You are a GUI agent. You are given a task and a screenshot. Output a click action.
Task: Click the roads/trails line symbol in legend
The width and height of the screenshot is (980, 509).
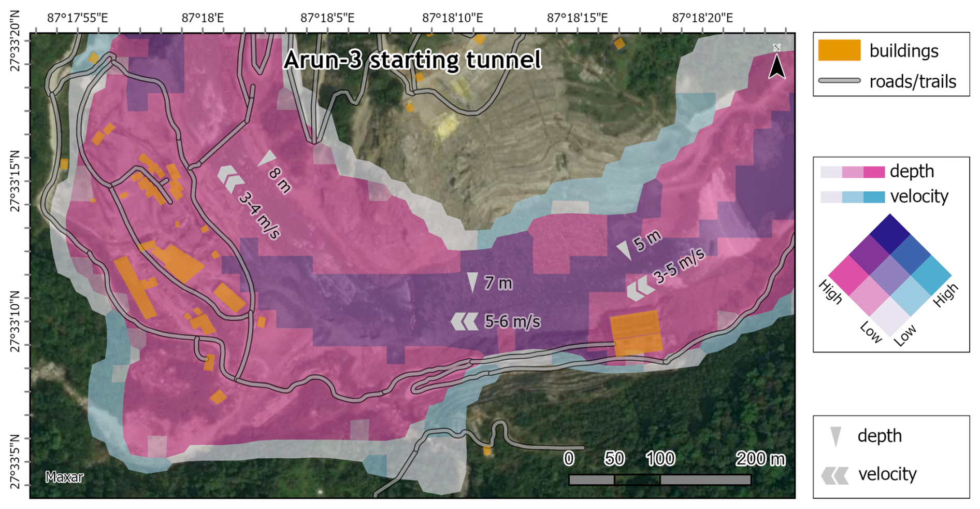pyautogui.click(x=839, y=81)
